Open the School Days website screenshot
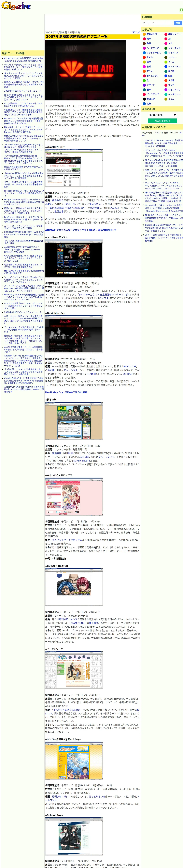The width and height of the screenshot is (183, 868). [x=74, y=837]
